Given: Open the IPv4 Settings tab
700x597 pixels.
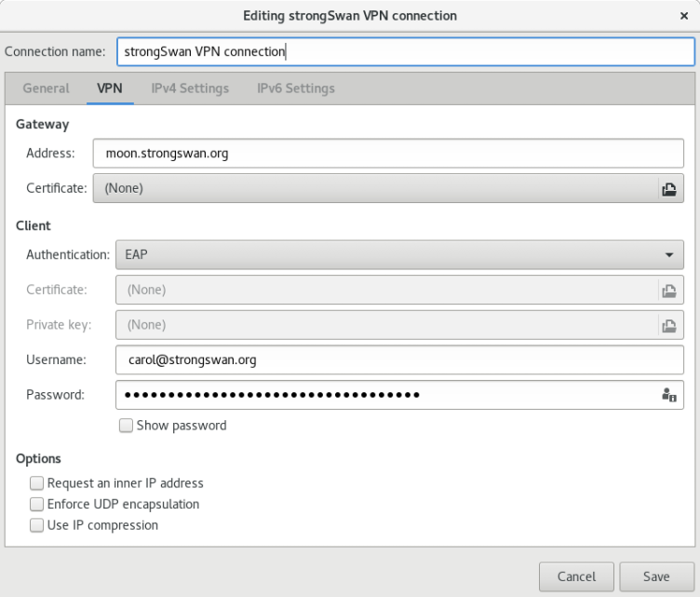Looking at the screenshot, I should click(x=190, y=88).
